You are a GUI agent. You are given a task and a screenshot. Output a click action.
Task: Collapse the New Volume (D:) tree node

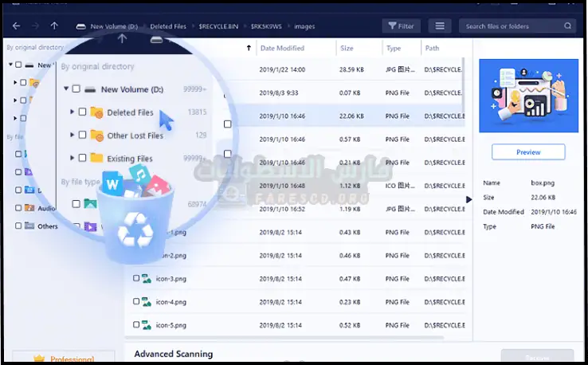coord(66,89)
